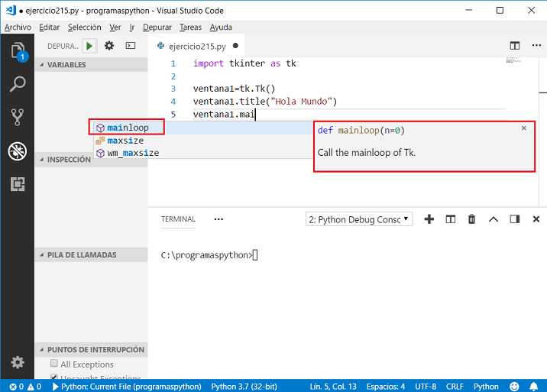Open editor More Actions ellipsis

click(536, 45)
